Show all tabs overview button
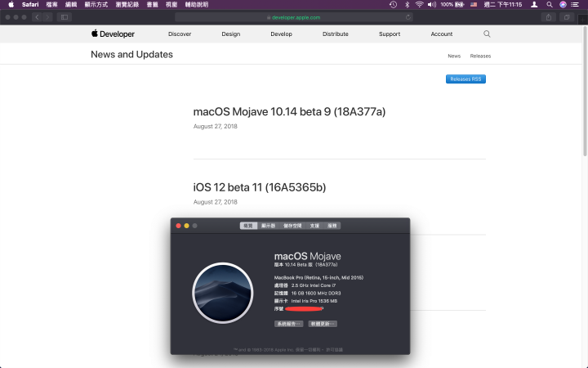The height and width of the screenshot is (368, 588). click(567, 17)
